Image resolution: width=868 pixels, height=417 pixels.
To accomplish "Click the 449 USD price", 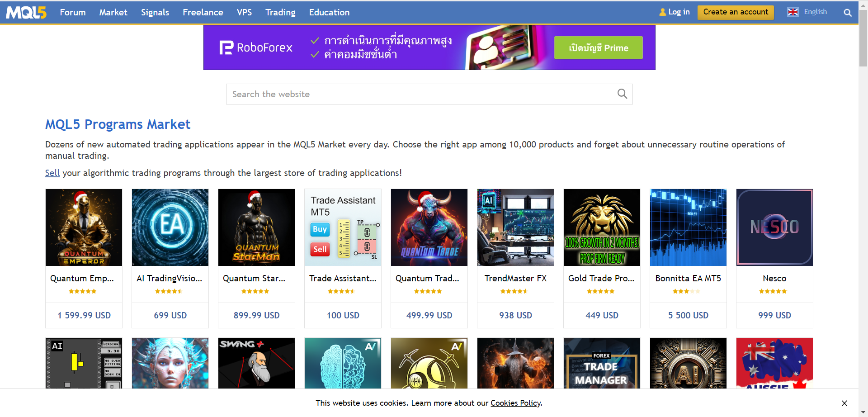I will (x=602, y=316).
